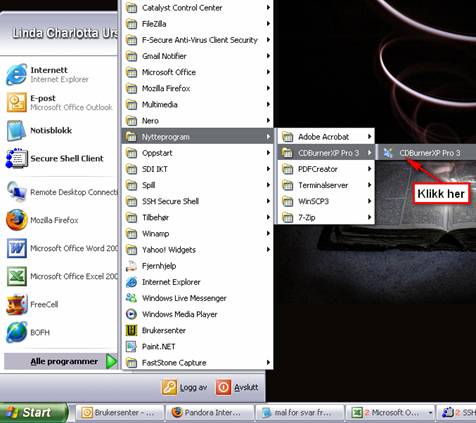Click the Avslutt shutdown button
Image resolution: width=476 pixels, height=423 pixels.
coord(237,387)
